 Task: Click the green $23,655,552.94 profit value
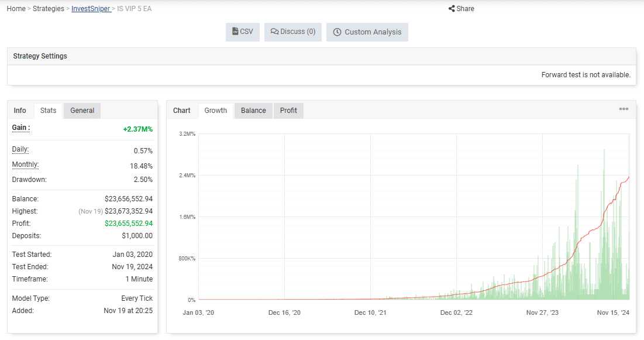click(129, 224)
